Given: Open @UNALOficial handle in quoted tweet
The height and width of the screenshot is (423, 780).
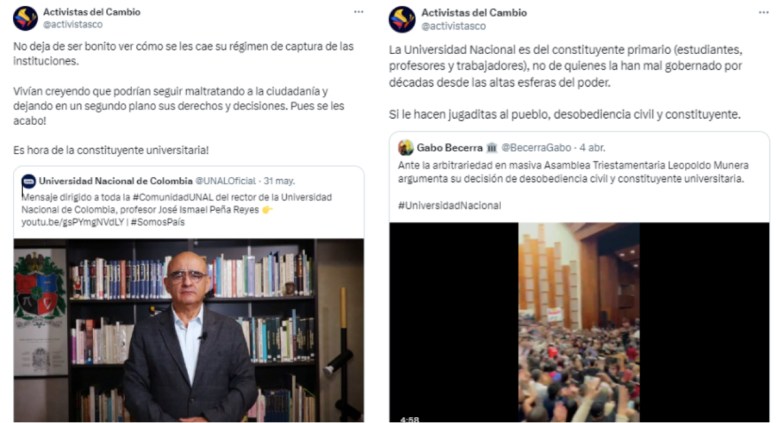Looking at the screenshot, I should (x=225, y=181).
